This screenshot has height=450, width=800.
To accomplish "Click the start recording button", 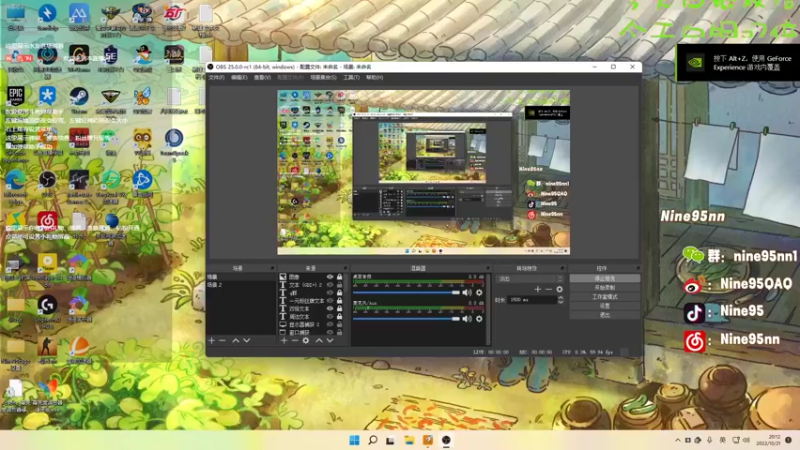I will (605, 288).
